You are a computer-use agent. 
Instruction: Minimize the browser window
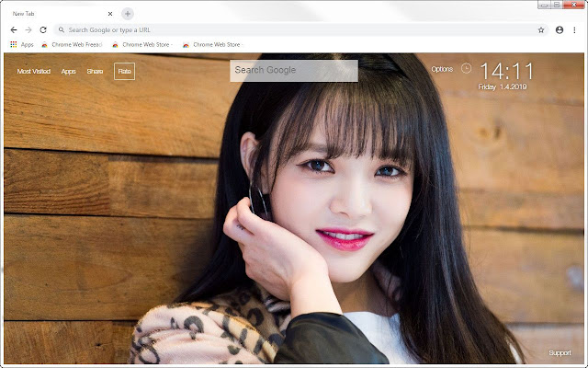click(544, 5)
